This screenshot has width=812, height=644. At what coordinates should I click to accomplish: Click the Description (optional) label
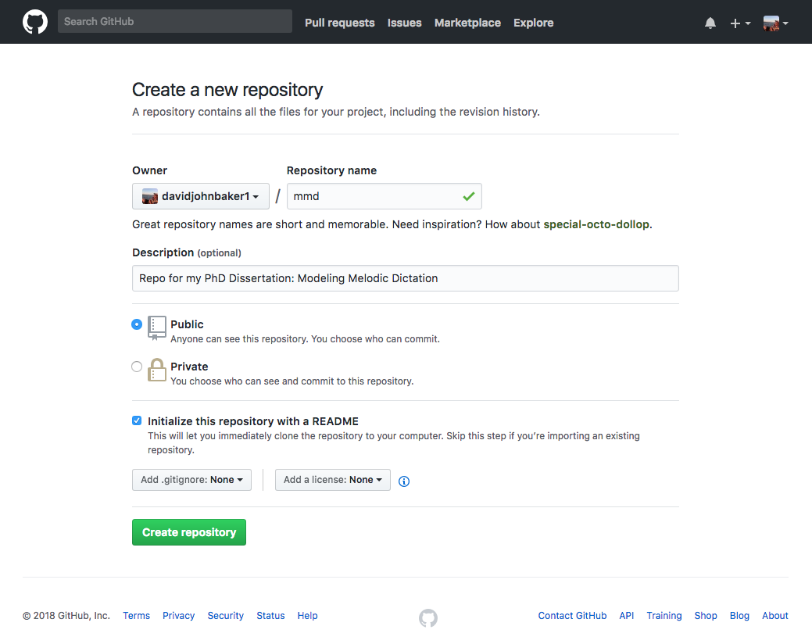(x=187, y=252)
